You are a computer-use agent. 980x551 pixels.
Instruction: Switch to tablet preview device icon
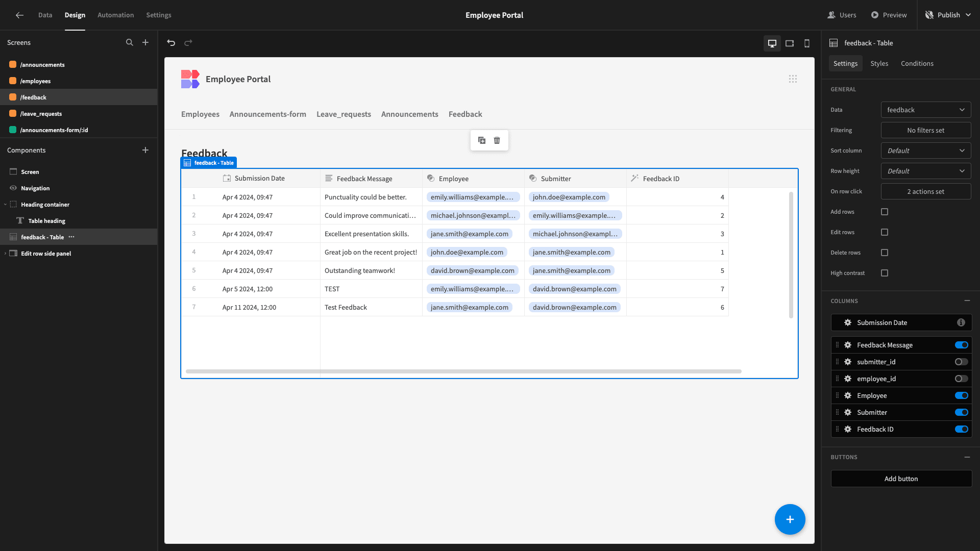coord(790,43)
